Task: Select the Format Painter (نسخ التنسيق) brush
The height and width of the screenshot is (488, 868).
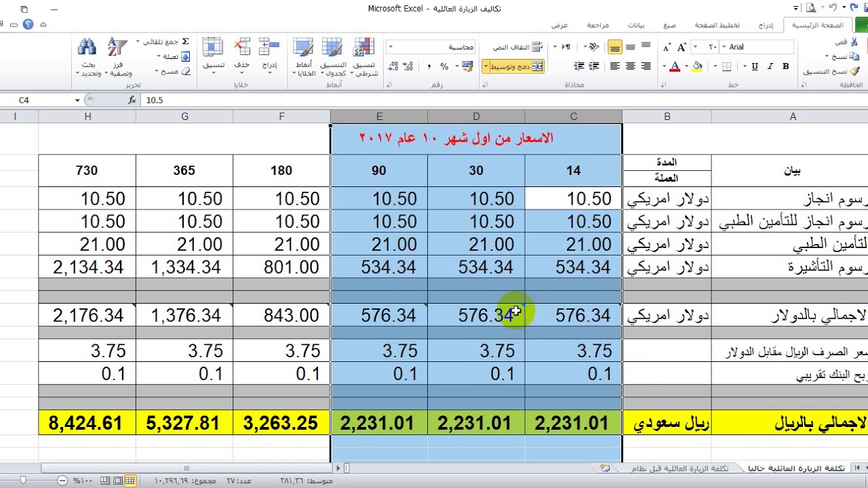Action: tap(856, 71)
